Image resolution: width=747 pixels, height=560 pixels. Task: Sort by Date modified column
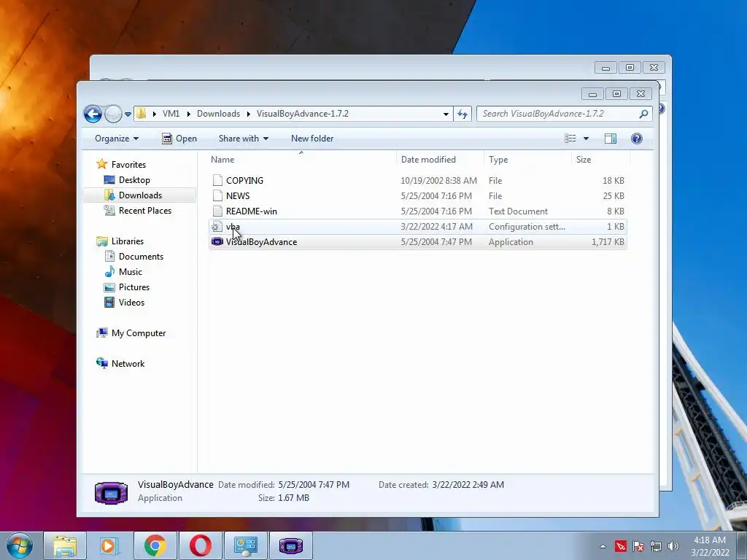coord(440,160)
